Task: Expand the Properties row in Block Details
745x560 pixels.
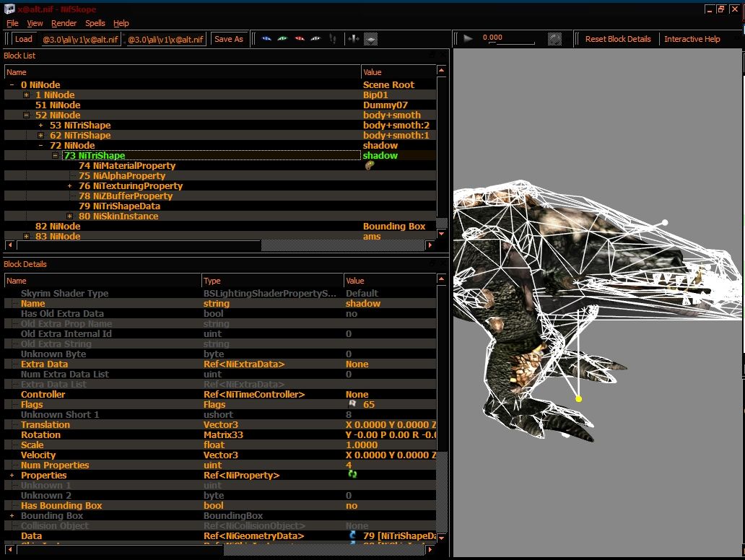Action: pos(12,475)
